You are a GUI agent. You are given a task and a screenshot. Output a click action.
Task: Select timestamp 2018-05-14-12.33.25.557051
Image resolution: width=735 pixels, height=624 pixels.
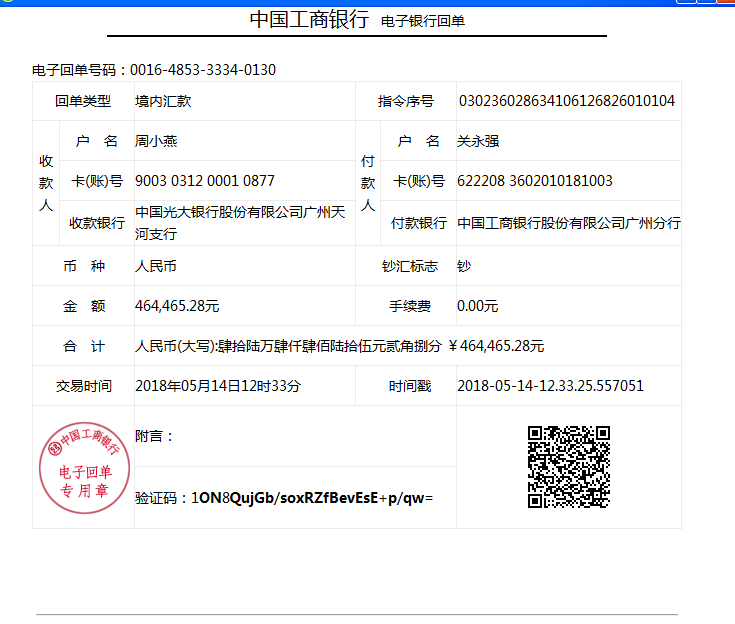(x=550, y=386)
